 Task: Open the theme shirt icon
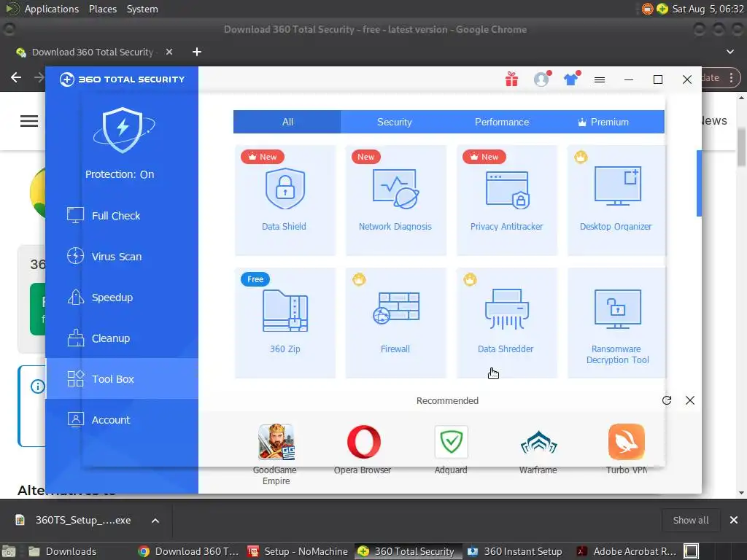click(x=570, y=79)
